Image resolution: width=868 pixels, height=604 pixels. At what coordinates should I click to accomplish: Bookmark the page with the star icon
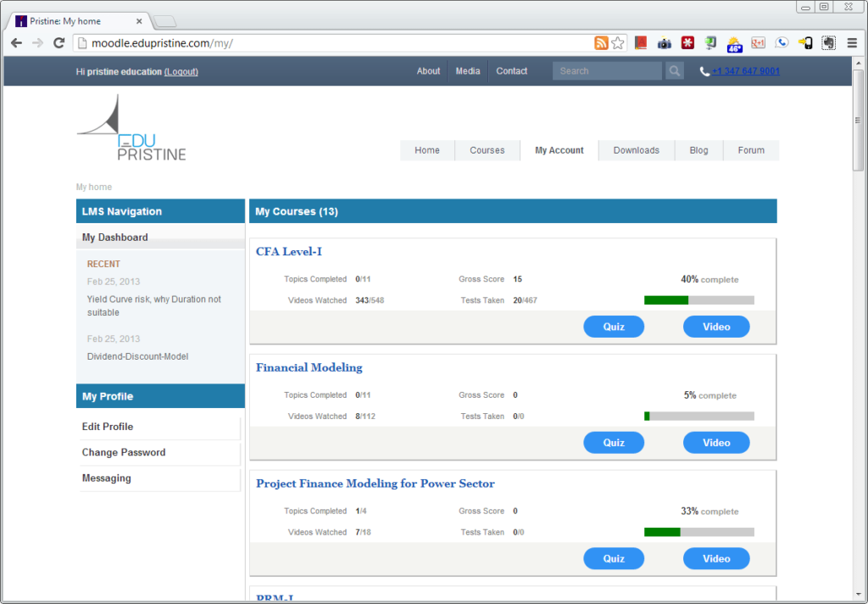[617, 42]
